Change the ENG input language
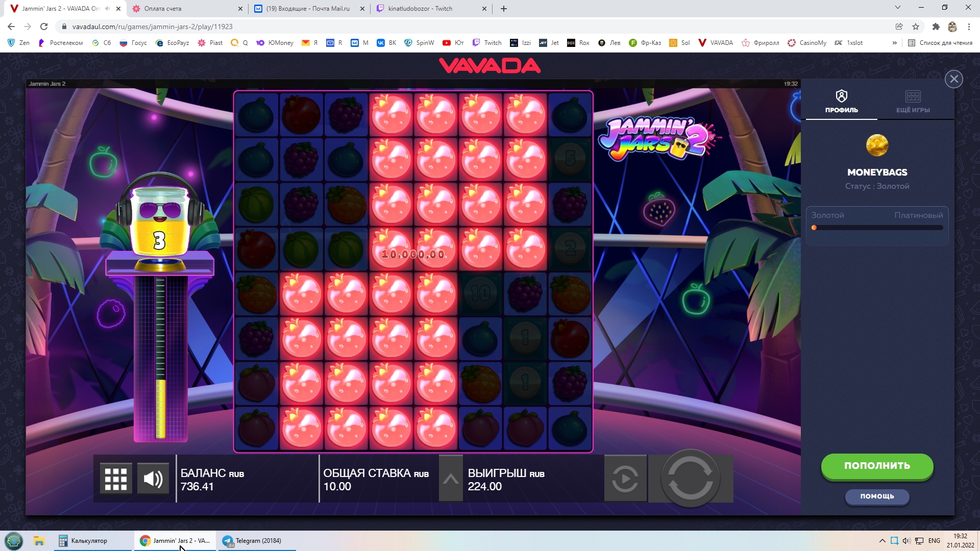 (934, 541)
